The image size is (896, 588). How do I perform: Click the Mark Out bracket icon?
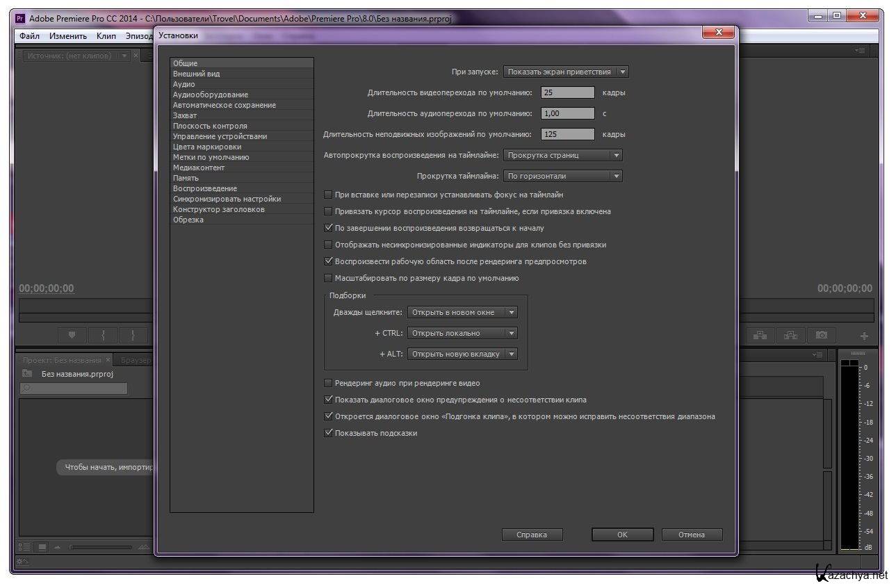tap(133, 335)
